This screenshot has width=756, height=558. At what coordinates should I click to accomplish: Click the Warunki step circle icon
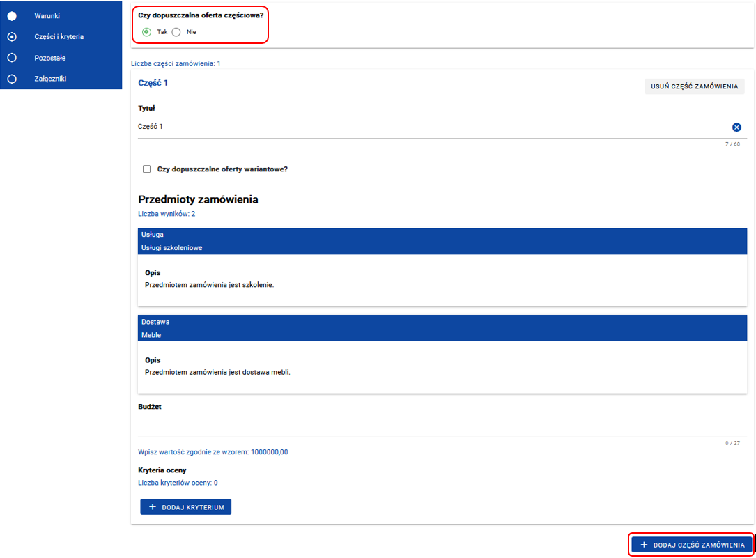coord(12,15)
